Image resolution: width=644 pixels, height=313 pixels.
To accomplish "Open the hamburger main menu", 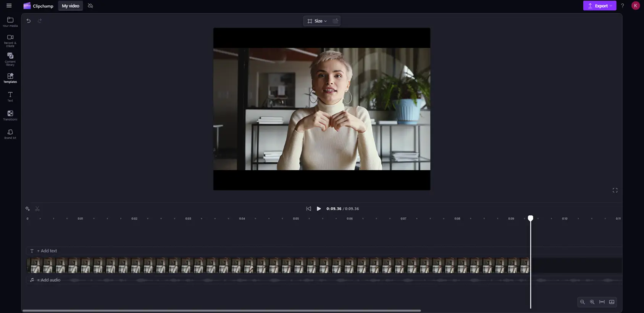I will coord(9,6).
